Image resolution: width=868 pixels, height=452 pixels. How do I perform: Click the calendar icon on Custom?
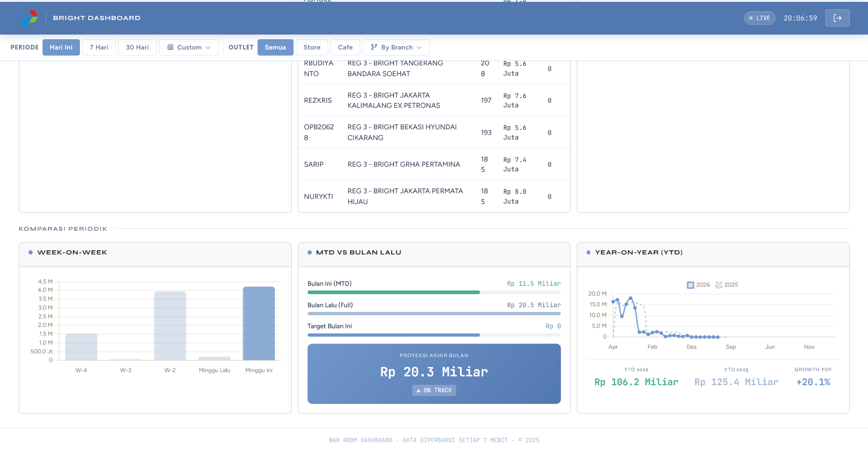[171, 47]
